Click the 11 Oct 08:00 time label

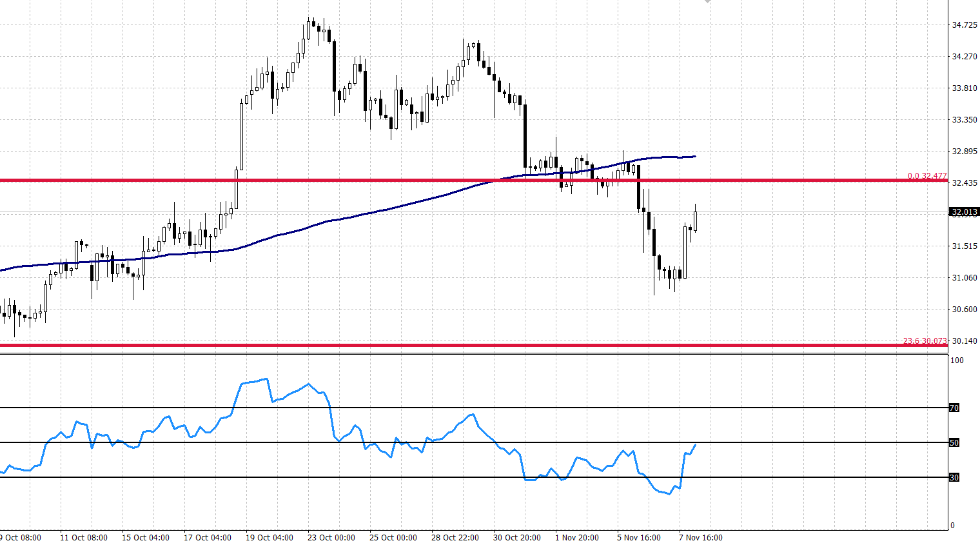[x=84, y=538]
